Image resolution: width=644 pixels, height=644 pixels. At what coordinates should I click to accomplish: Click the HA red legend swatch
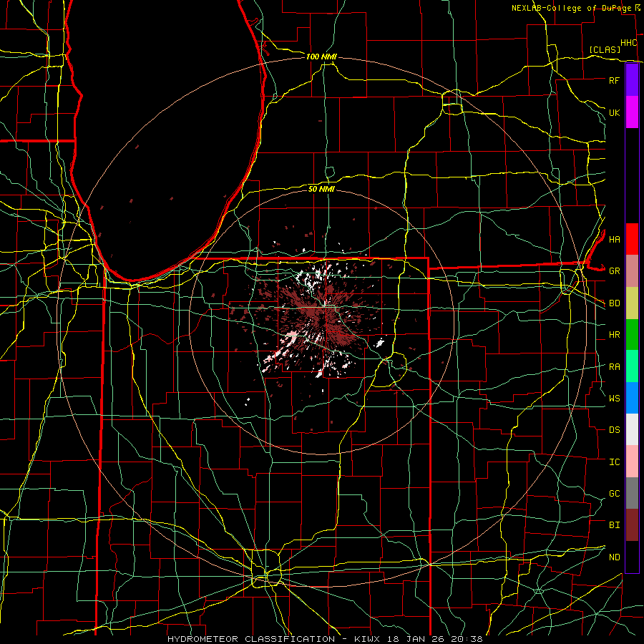[x=632, y=239]
